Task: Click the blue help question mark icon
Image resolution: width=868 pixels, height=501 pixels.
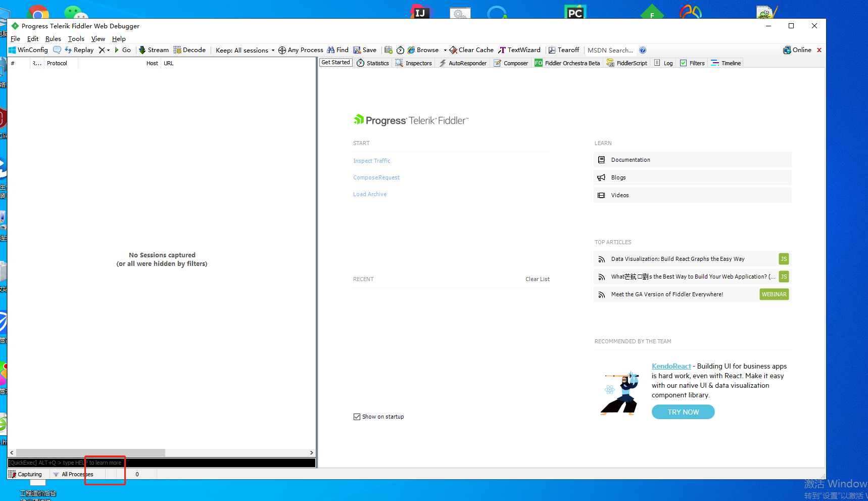Action: [643, 50]
